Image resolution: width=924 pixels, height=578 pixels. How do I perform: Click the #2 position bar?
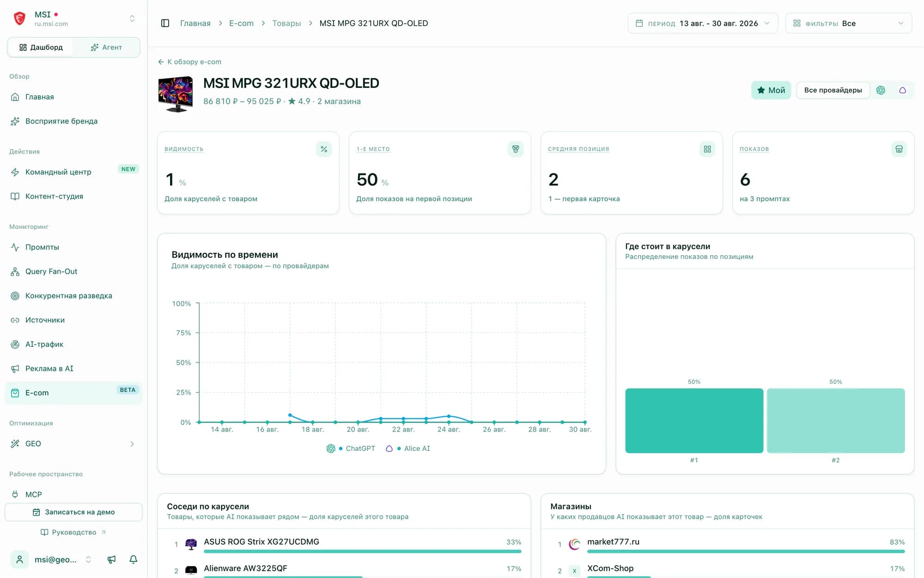836,421
